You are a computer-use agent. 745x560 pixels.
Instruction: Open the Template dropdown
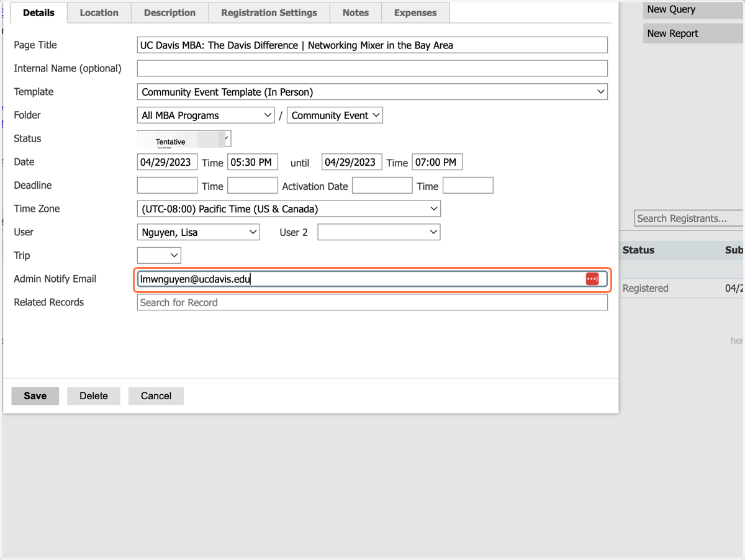(372, 92)
